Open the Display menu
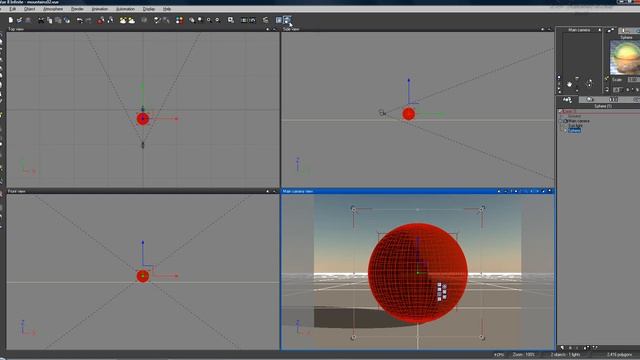Screen dimensions: 640x360 [x=149, y=9]
